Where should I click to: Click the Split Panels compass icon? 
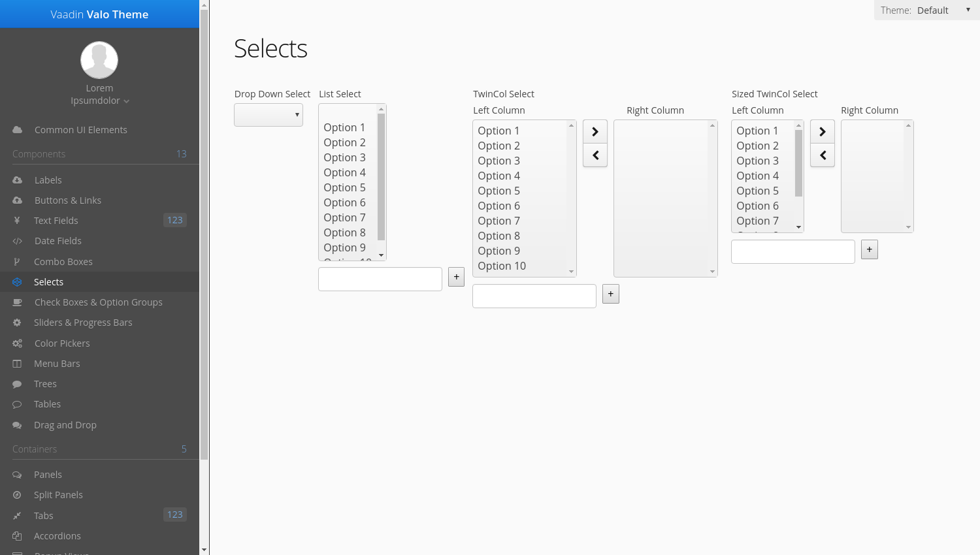pos(17,495)
